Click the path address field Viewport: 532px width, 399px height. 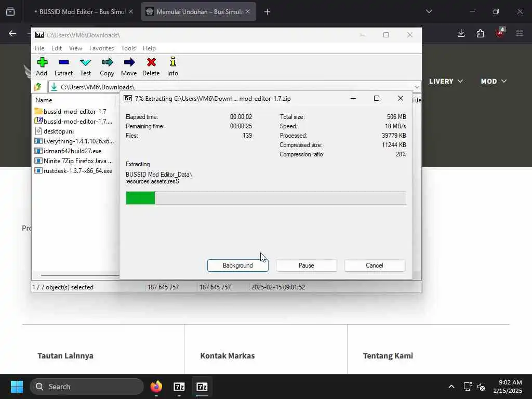tap(234, 87)
